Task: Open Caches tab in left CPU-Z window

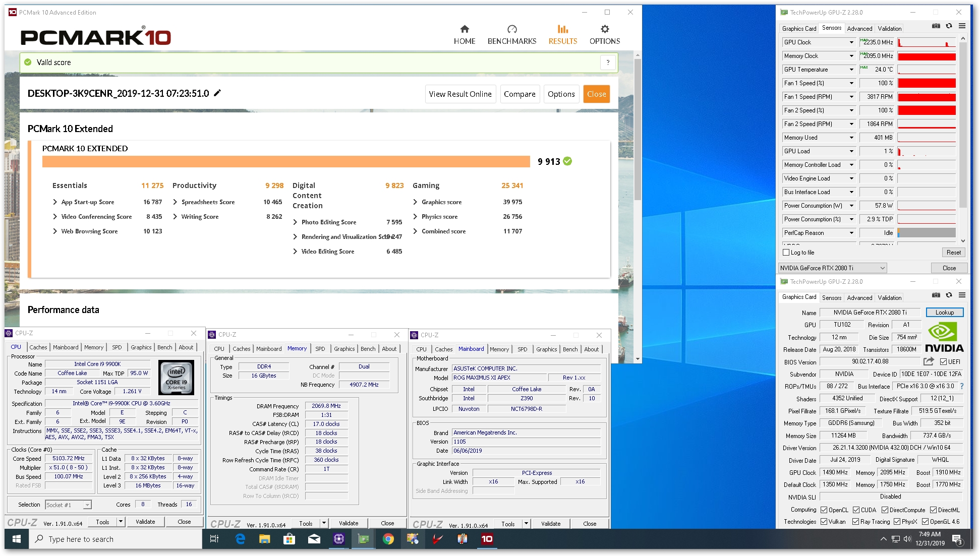Action: coord(38,347)
